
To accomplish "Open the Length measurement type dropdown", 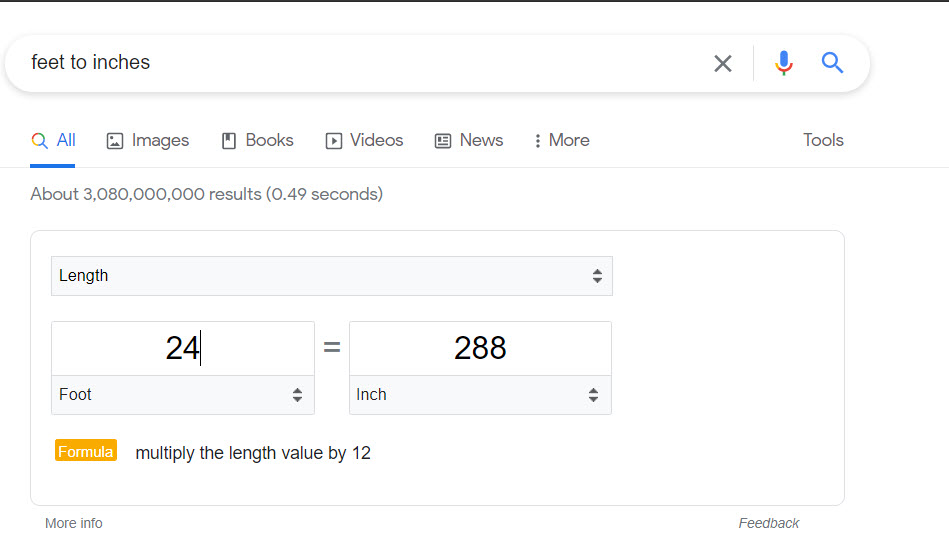I will coord(332,276).
